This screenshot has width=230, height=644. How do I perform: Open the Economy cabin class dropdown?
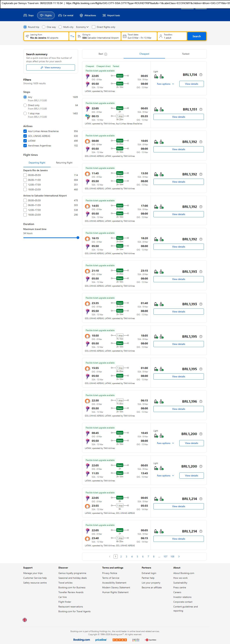tap(82, 27)
